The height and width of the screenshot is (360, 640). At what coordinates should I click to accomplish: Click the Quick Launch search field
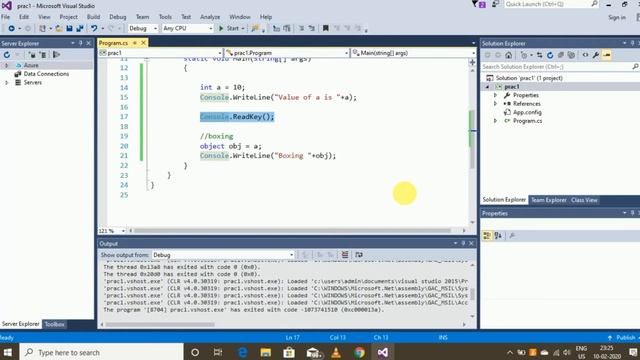(551, 4)
